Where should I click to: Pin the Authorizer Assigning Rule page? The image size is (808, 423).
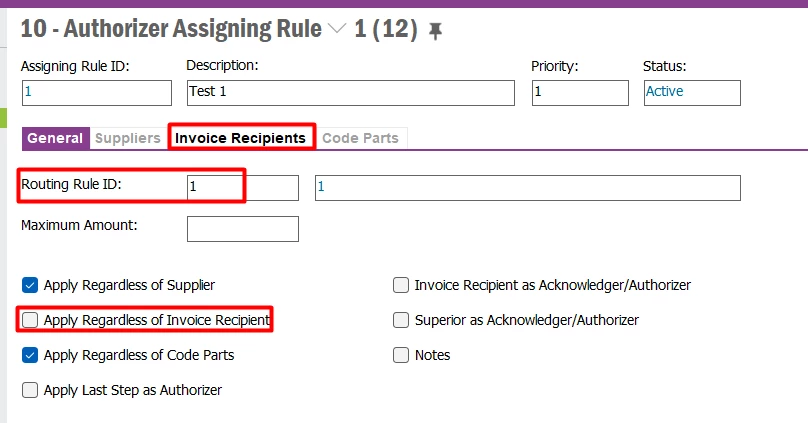click(x=435, y=31)
